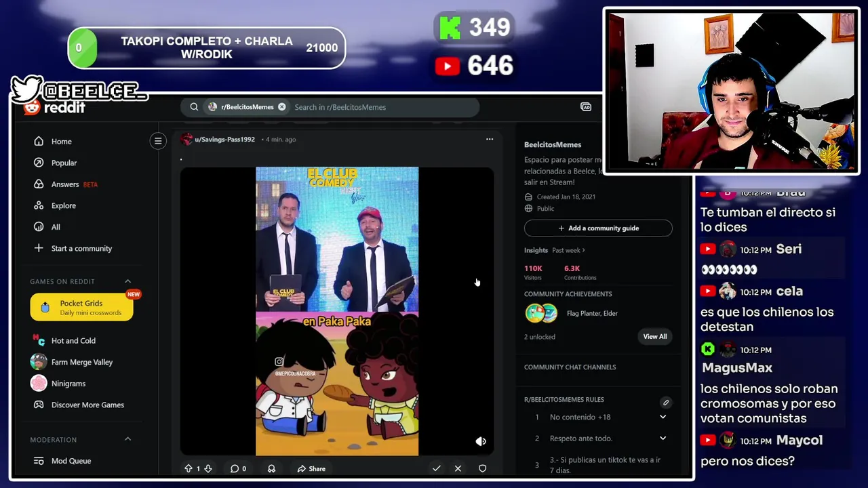Click the YouTube viewer count 646
The height and width of the screenshot is (488, 868).
pos(490,66)
